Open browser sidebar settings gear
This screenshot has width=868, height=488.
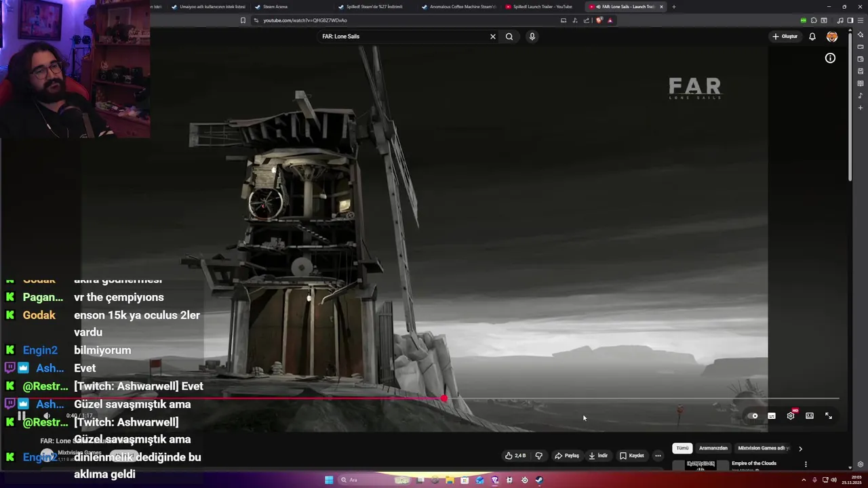[x=861, y=464]
